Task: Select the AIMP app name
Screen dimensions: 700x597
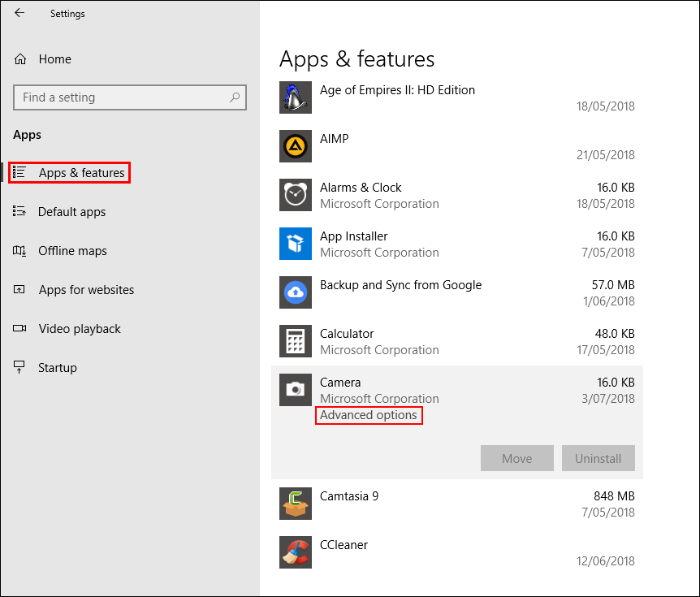Action: pyautogui.click(x=335, y=138)
